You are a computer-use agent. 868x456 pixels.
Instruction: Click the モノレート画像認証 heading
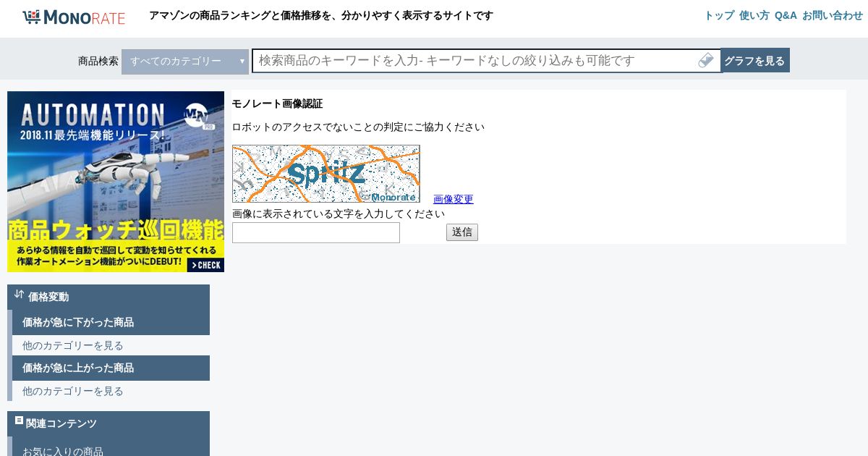point(277,104)
